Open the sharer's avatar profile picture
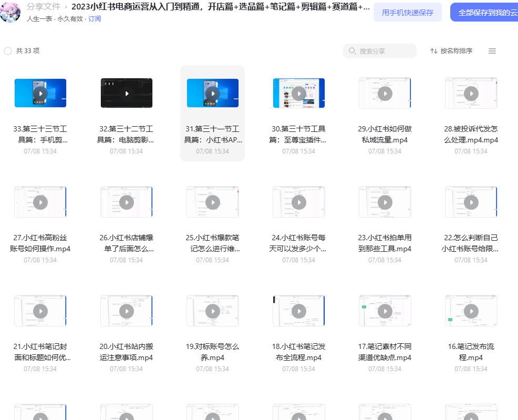Viewport: 518px width, 420px height. coord(10,12)
